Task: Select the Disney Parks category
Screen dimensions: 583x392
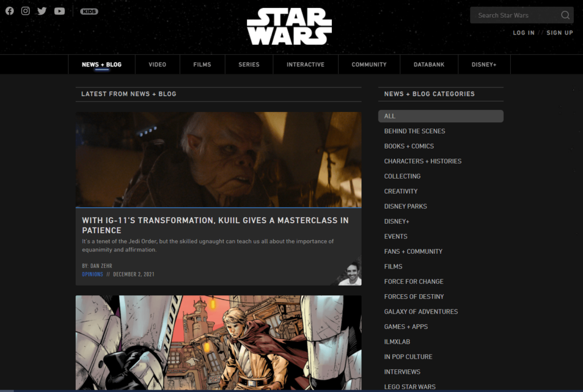Action: [x=405, y=206]
